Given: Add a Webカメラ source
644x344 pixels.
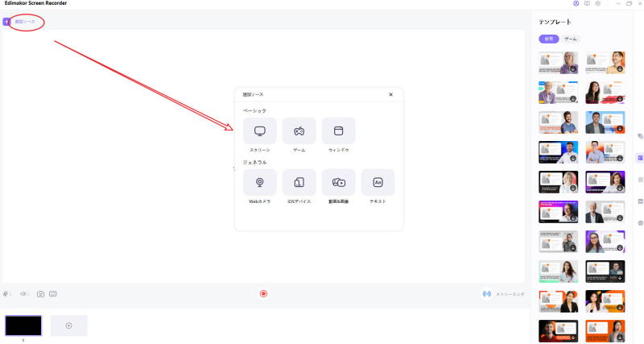Looking at the screenshot, I should [x=259, y=182].
